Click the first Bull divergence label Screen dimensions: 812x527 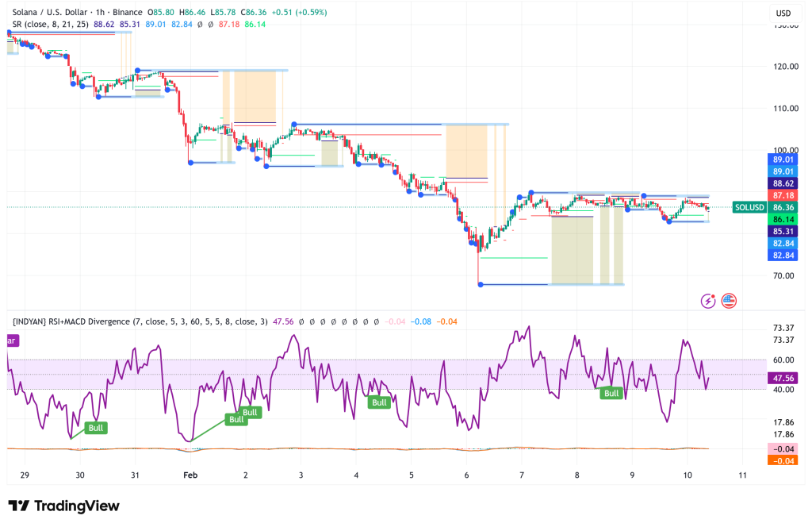94,429
